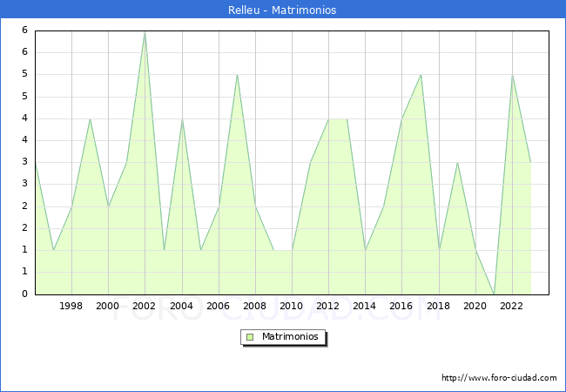The width and height of the screenshot is (566, 392).
Task: Select the 2007 peak on the chart
Action: pos(237,75)
